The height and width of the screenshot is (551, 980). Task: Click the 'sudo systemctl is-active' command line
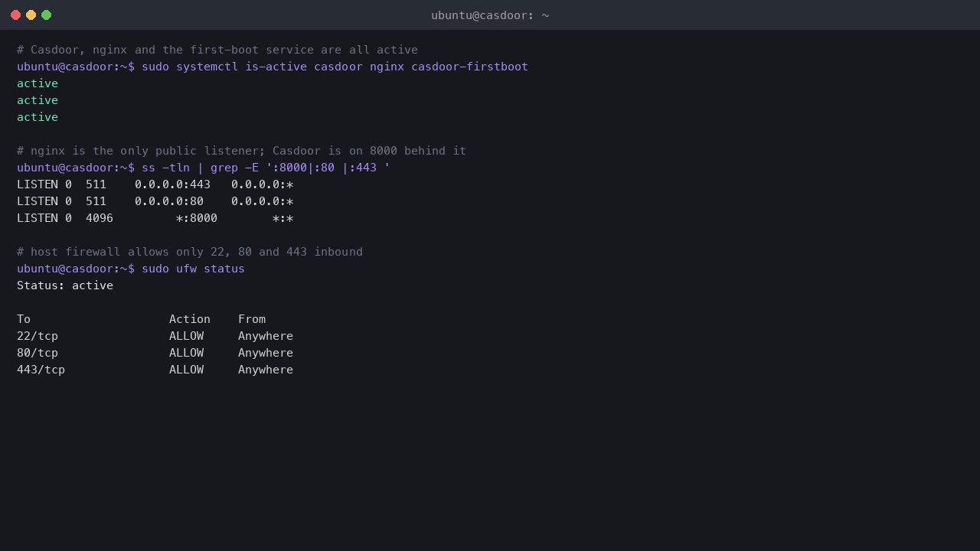[x=273, y=67]
